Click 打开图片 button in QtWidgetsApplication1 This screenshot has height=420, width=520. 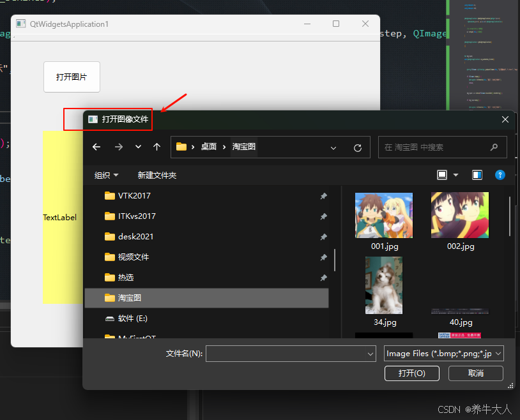pyautogui.click(x=72, y=77)
